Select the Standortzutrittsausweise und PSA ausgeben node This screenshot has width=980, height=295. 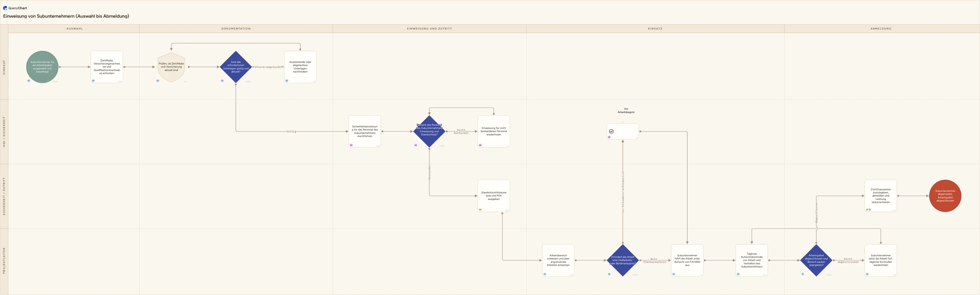494,196
